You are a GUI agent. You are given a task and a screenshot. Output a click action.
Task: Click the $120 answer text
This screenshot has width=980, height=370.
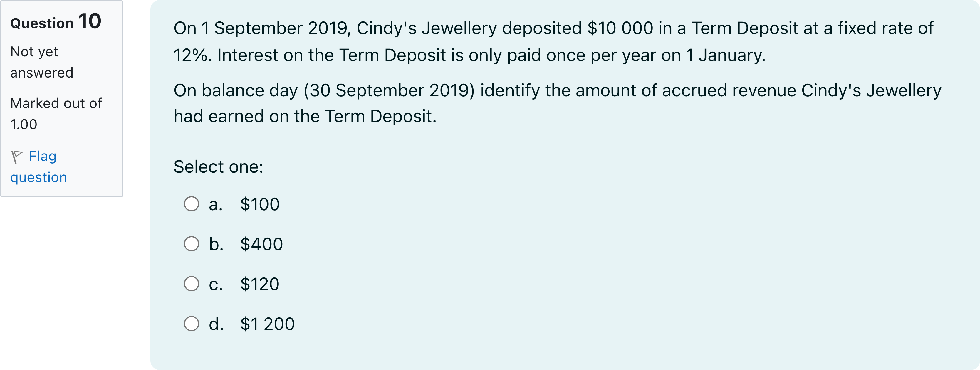[x=260, y=284]
